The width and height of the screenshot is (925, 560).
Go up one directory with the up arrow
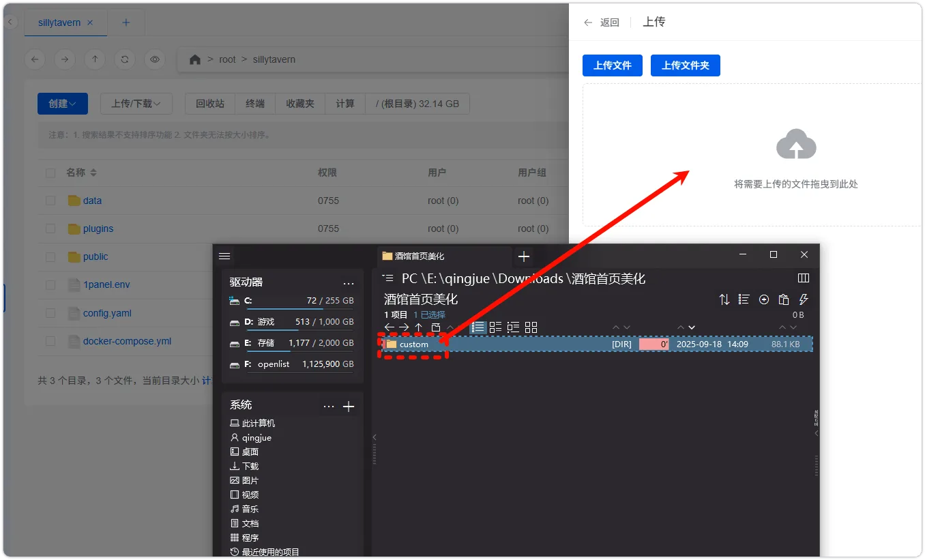[95, 59]
